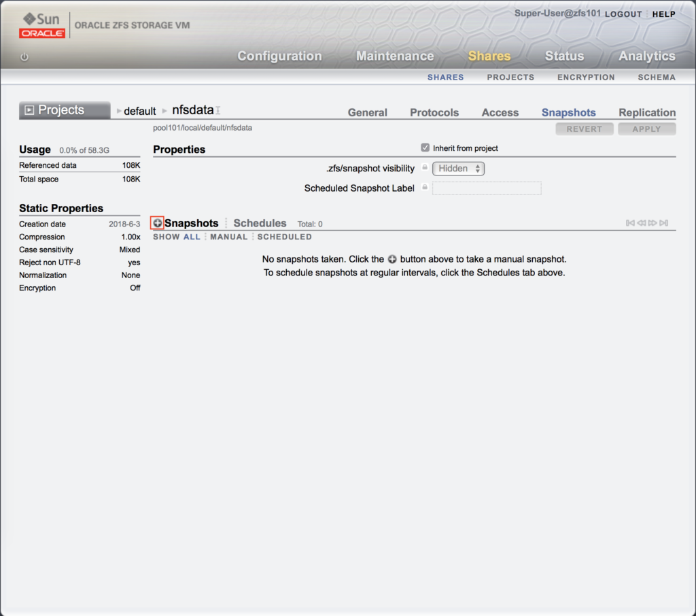Viewport: 696px width, 616px height.
Task: Switch to the Protocols tab
Action: click(434, 112)
